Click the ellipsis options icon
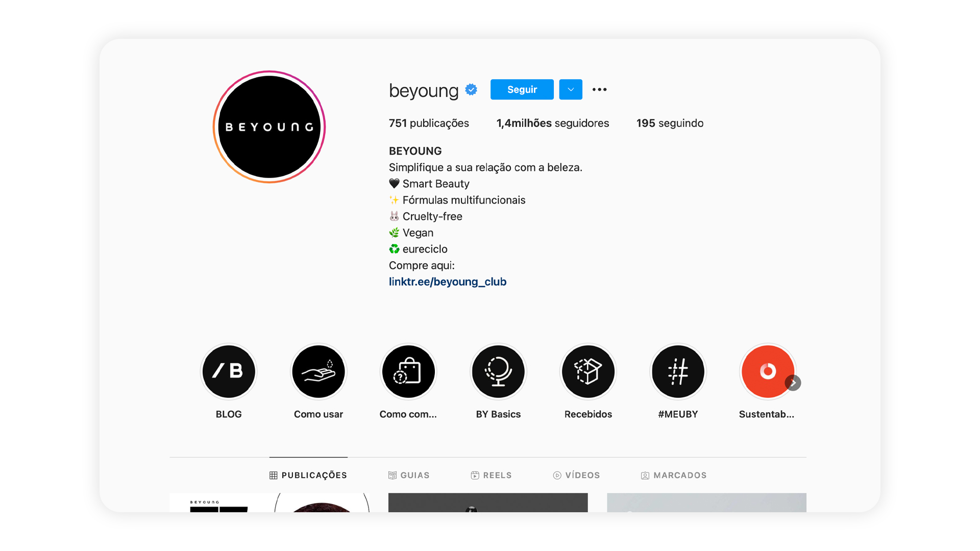This screenshot has height=551, width=980. point(599,89)
